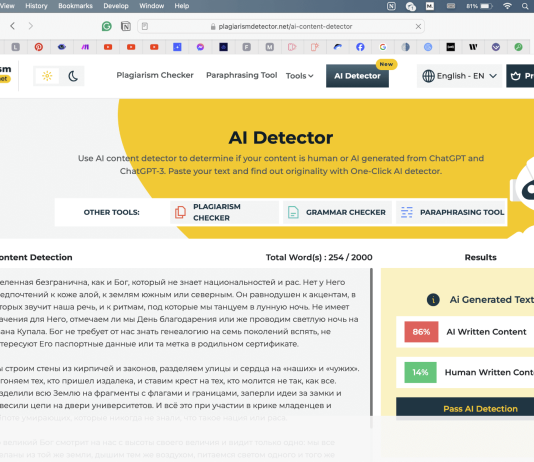Open the purple chevron Pocket-style bookmark icon

click(496, 47)
